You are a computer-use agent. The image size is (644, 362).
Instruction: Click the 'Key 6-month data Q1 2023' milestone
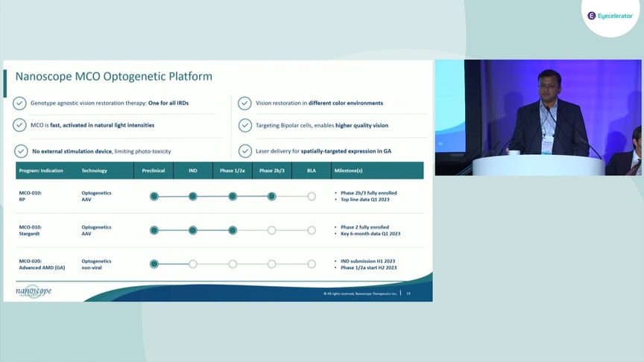370,234
